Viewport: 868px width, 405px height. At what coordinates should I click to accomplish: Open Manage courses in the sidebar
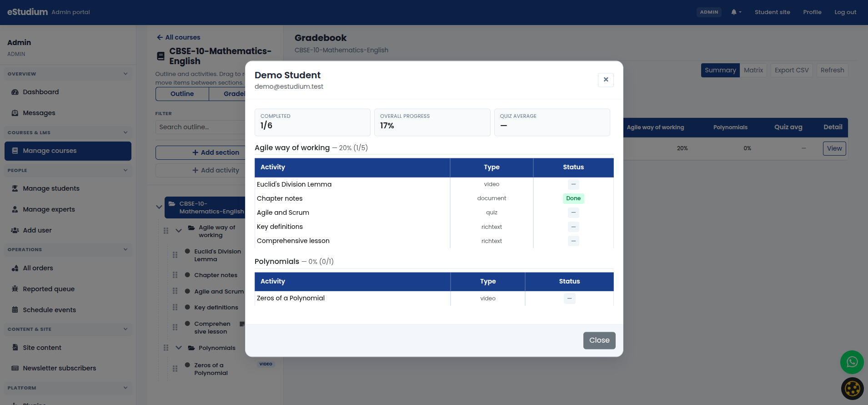(x=68, y=151)
